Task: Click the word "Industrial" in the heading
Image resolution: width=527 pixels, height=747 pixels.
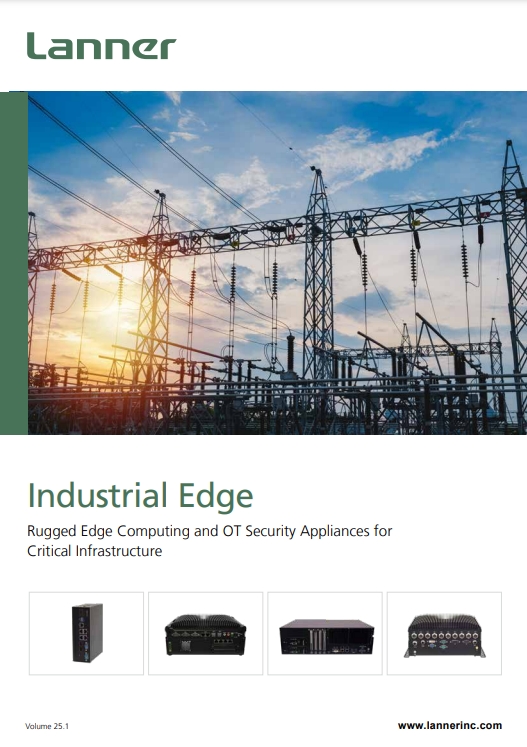Action: (97, 495)
